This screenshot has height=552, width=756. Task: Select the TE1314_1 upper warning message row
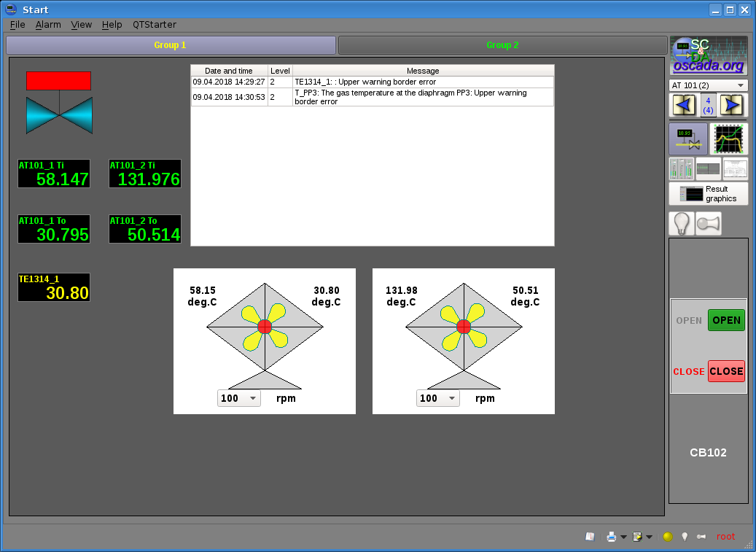tap(373, 82)
